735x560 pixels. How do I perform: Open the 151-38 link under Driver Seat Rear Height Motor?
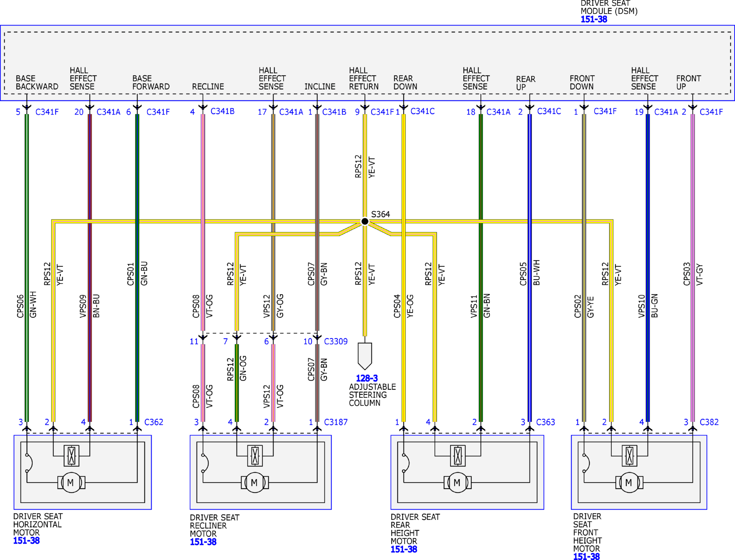[404, 549]
